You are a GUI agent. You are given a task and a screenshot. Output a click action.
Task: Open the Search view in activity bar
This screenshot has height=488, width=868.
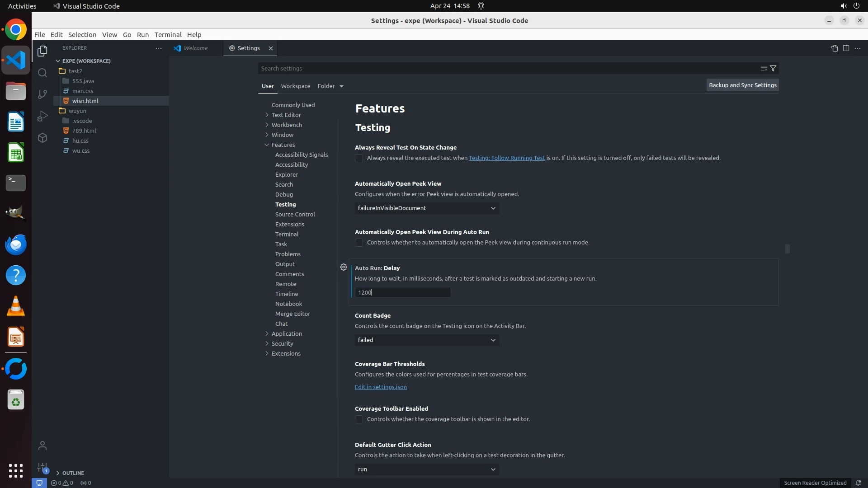(42, 73)
